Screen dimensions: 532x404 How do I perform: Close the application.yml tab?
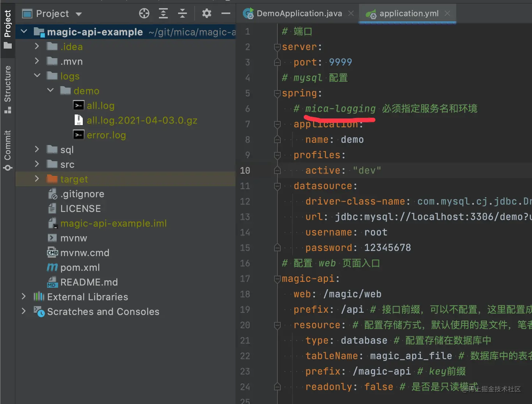(447, 13)
